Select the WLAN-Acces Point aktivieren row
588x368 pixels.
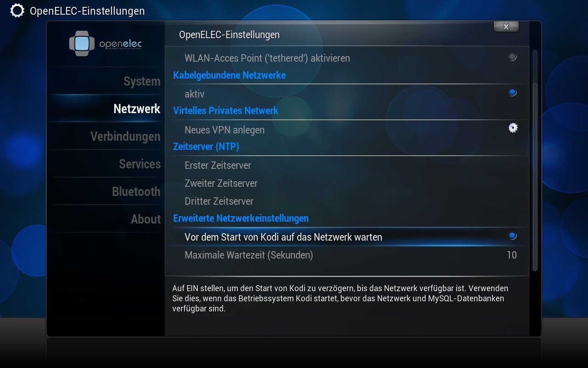pyautogui.click(x=347, y=58)
